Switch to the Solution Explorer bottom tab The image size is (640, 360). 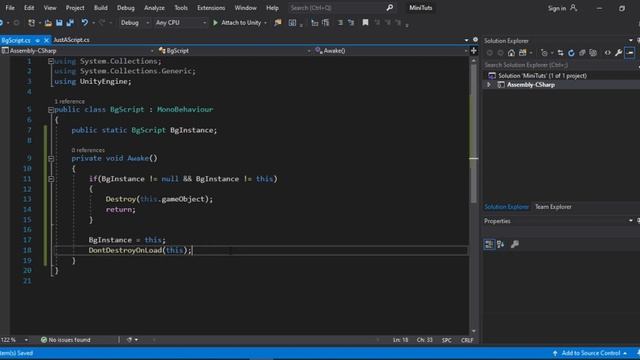click(x=506, y=207)
